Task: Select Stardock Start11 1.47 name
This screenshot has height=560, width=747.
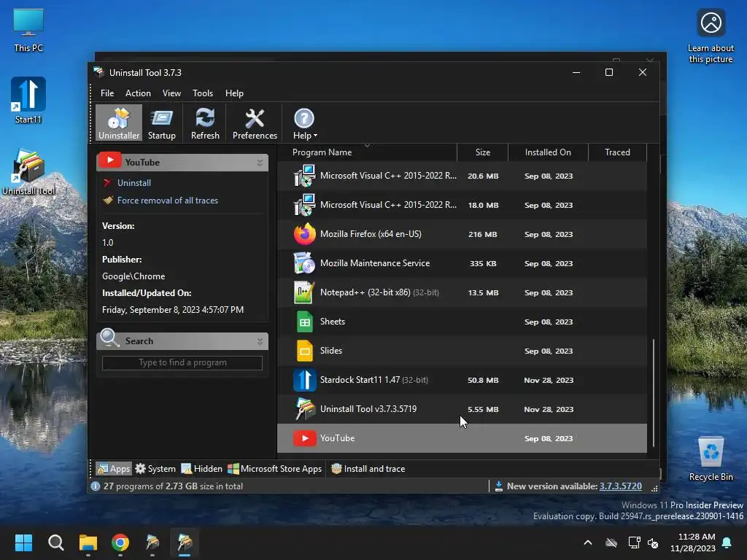Action: (x=360, y=380)
